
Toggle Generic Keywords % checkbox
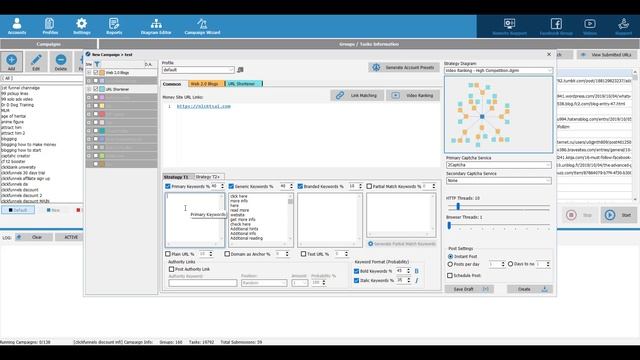[231, 186]
